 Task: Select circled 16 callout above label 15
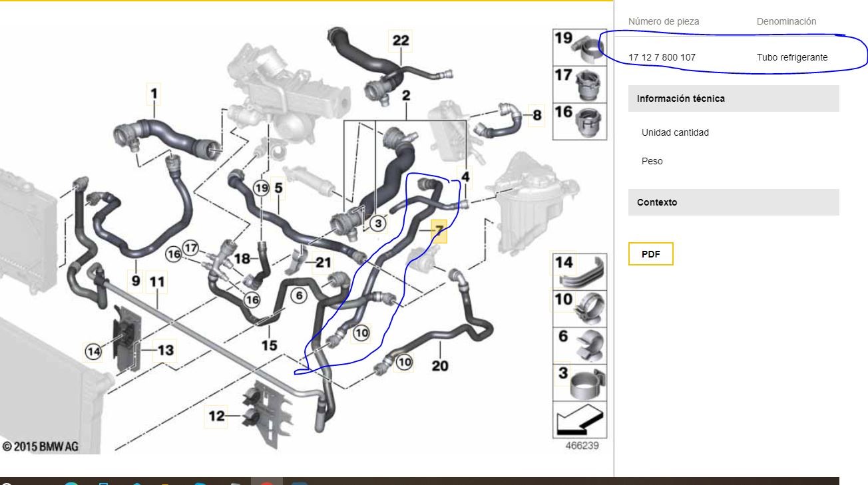coord(252,300)
